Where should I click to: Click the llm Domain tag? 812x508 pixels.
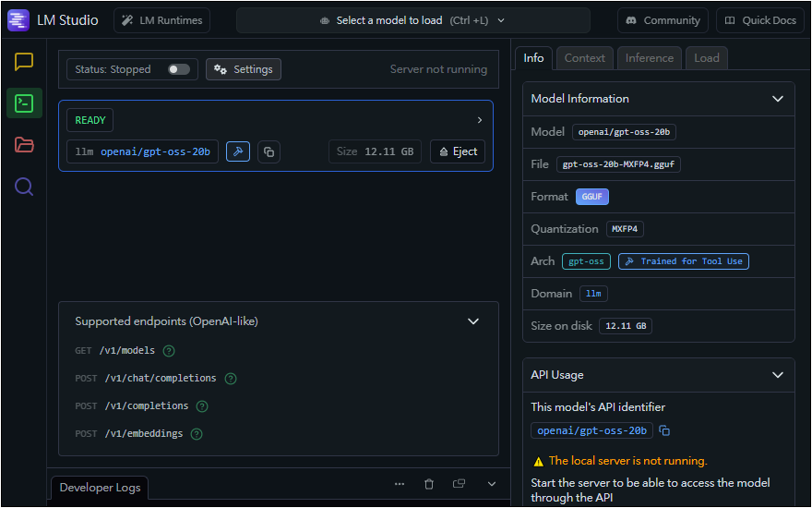593,294
